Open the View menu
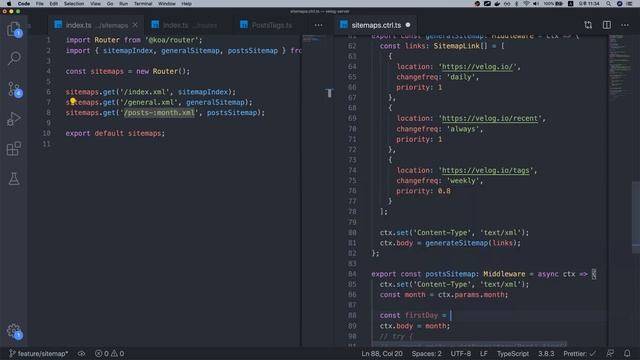 click(x=95, y=4)
